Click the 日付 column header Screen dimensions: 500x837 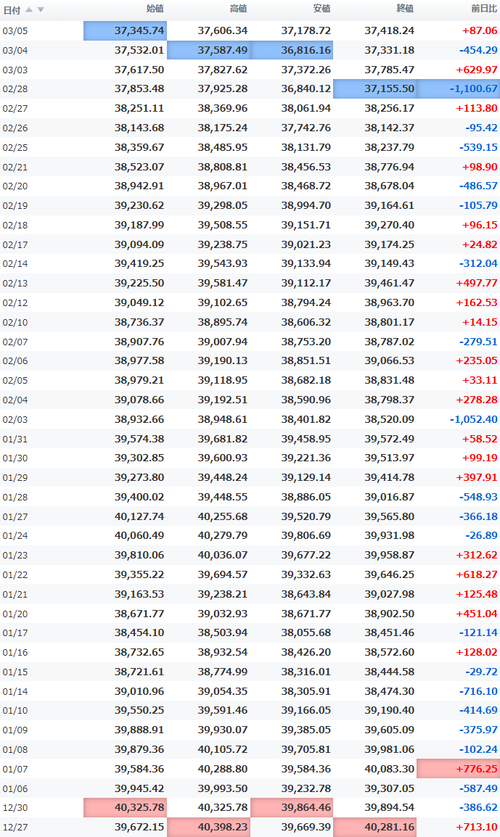click(x=12, y=10)
